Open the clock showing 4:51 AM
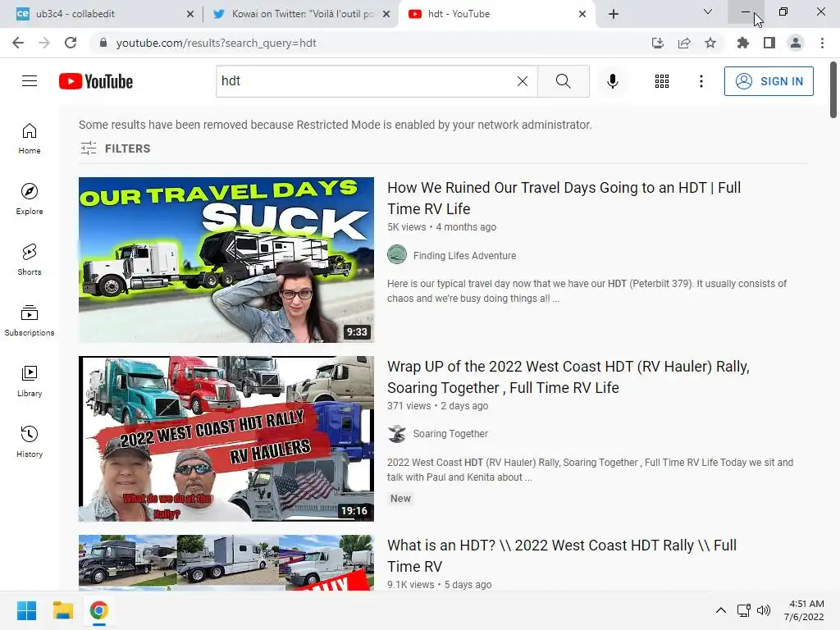Viewport: 840px width, 630px height. (x=804, y=610)
